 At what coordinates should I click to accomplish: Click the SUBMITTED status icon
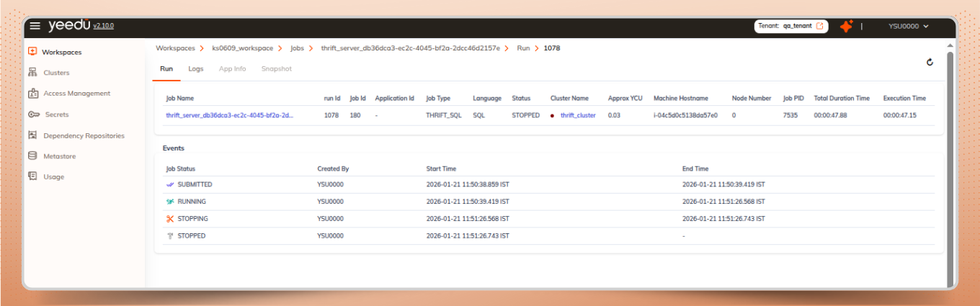pyautogui.click(x=170, y=184)
